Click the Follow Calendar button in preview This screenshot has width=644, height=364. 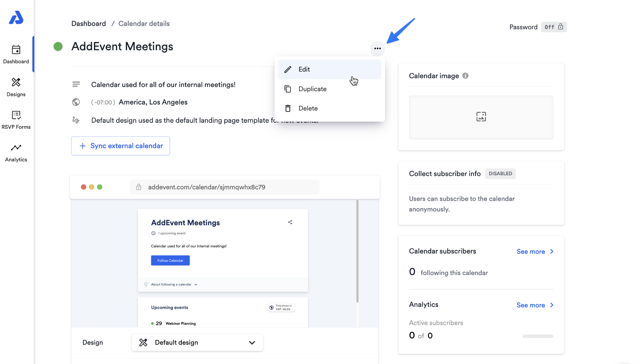[x=170, y=261]
